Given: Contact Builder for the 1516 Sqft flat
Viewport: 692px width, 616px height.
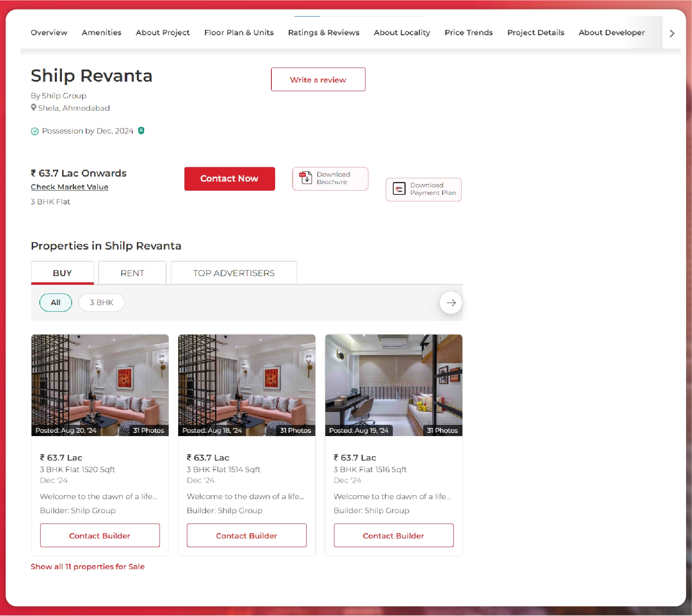Looking at the screenshot, I should [394, 536].
